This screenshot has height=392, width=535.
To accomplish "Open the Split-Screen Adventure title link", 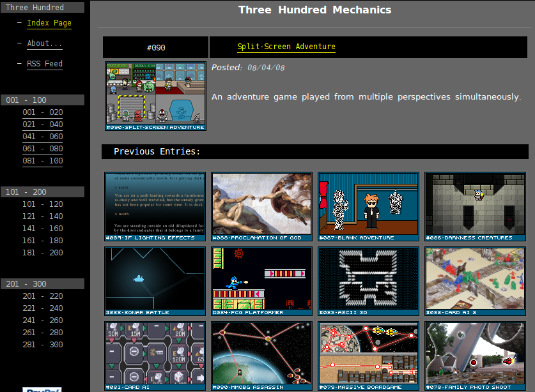I will [x=286, y=47].
